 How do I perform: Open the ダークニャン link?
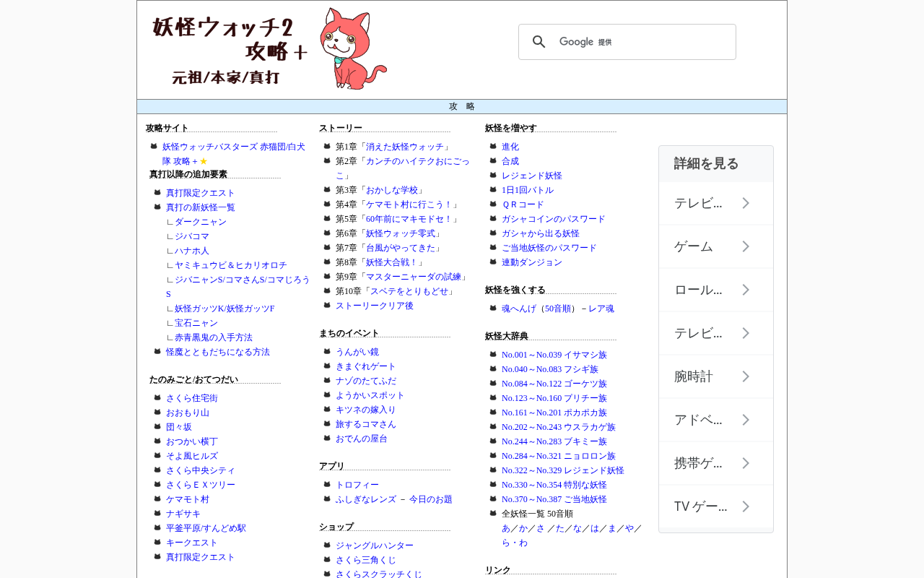(x=201, y=222)
